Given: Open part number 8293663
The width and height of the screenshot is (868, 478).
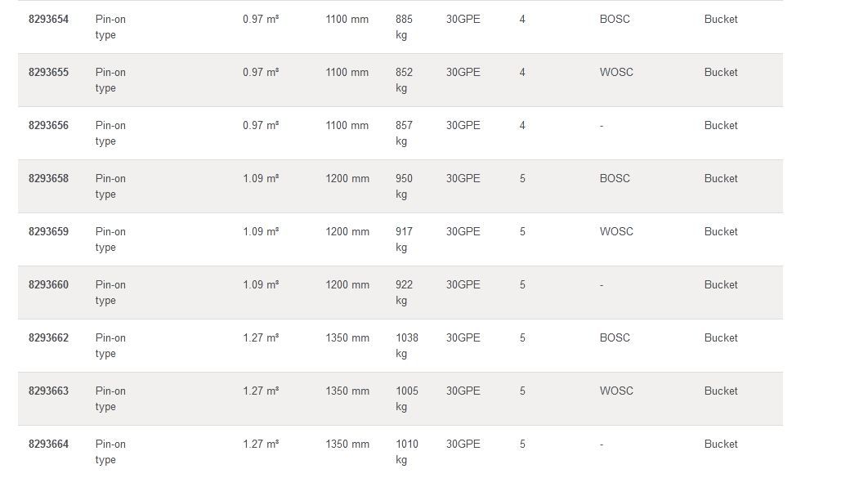Looking at the screenshot, I should pyautogui.click(x=48, y=391).
